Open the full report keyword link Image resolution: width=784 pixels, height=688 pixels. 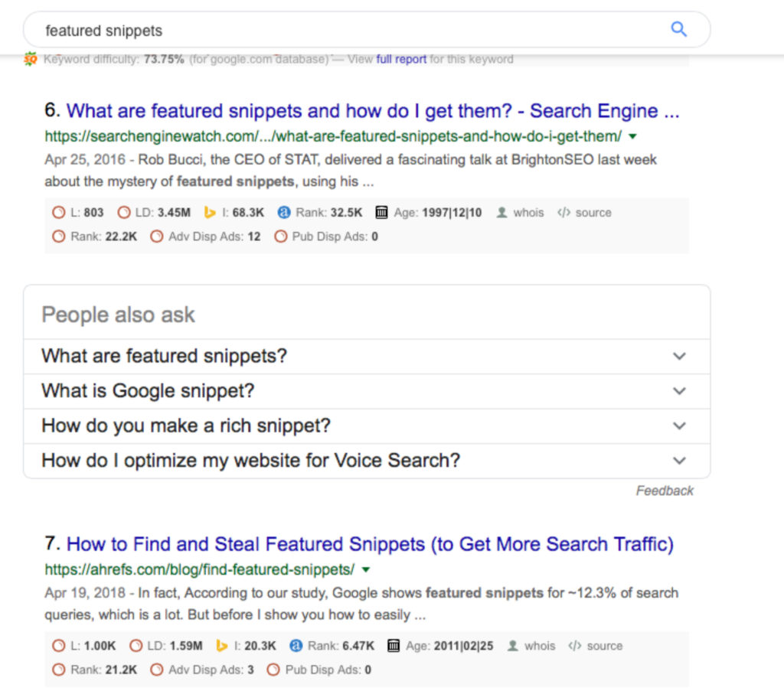(401, 59)
